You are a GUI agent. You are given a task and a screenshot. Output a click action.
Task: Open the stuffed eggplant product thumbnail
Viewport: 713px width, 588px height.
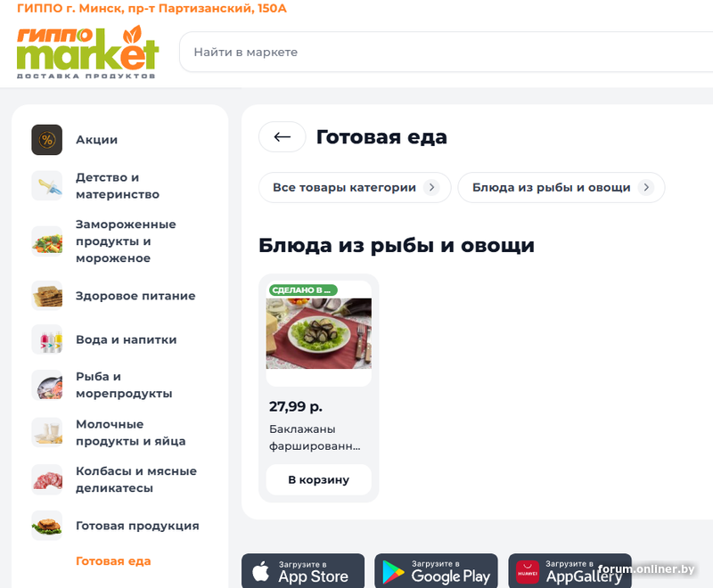coord(319,333)
